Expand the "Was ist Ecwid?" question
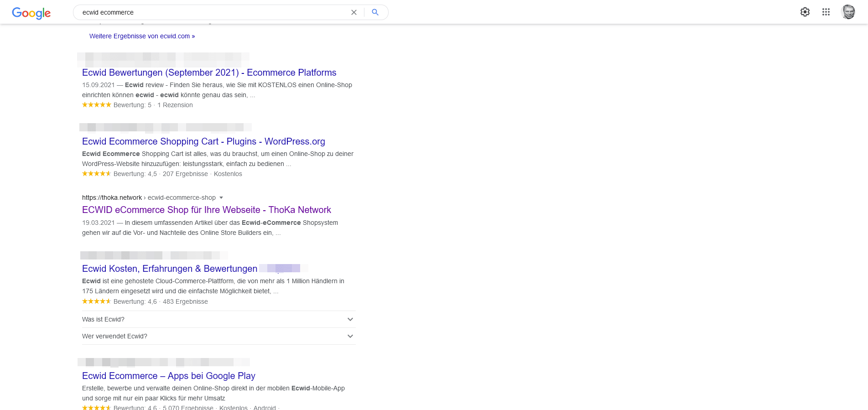This screenshot has height=410, width=868. tap(218, 319)
